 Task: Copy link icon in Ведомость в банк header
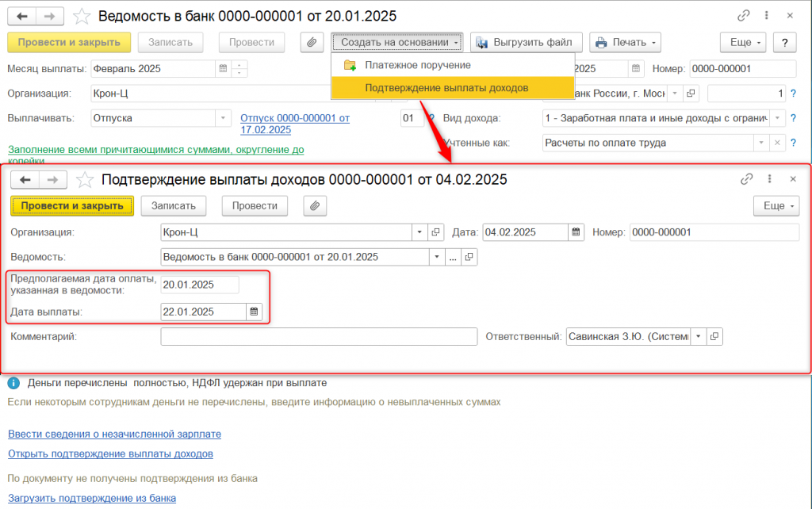coord(743,16)
